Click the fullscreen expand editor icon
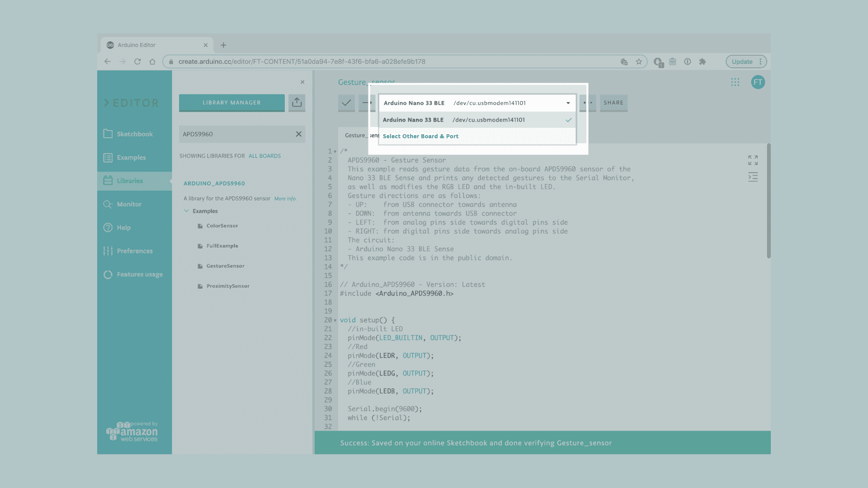Viewport: 868px width, 488px height. click(753, 160)
